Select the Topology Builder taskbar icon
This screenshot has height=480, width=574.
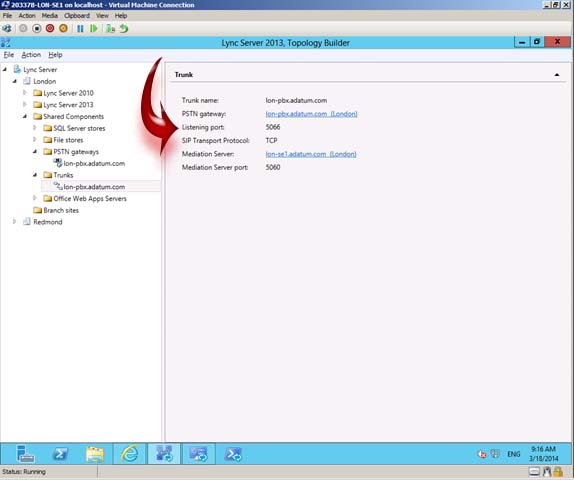[x=164, y=454]
